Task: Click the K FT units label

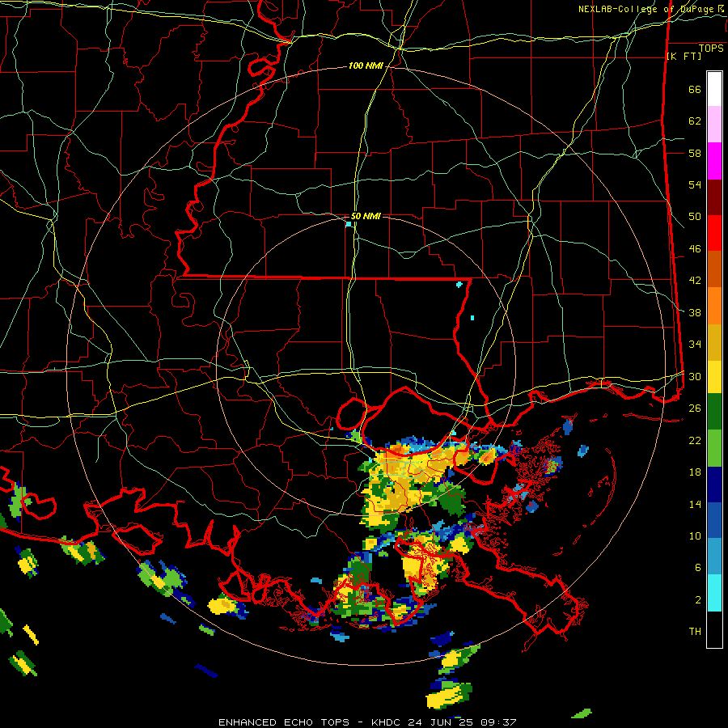Action: 684,57
